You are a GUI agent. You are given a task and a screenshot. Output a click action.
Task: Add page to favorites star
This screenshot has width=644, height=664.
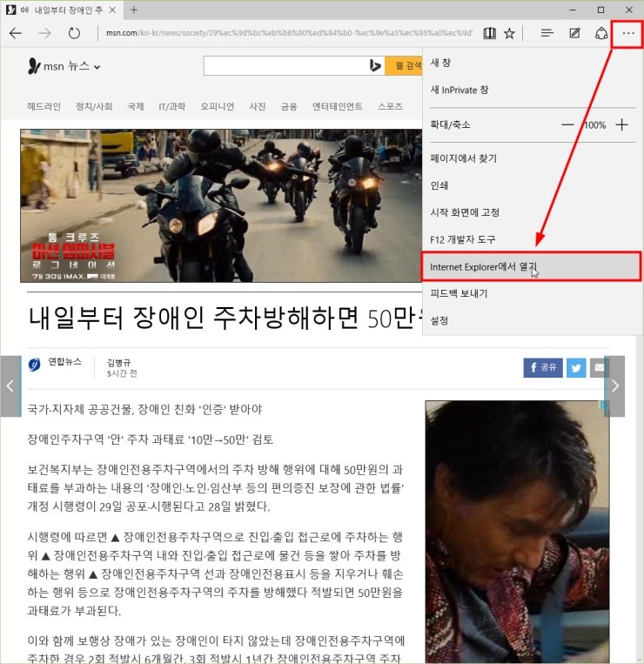pyautogui.click(x=509, y=33)
